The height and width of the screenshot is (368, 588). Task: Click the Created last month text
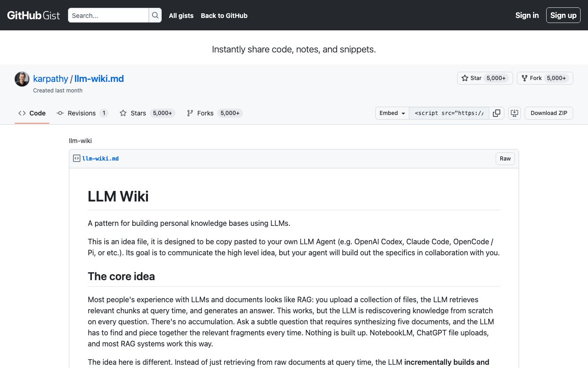[58, 91]
